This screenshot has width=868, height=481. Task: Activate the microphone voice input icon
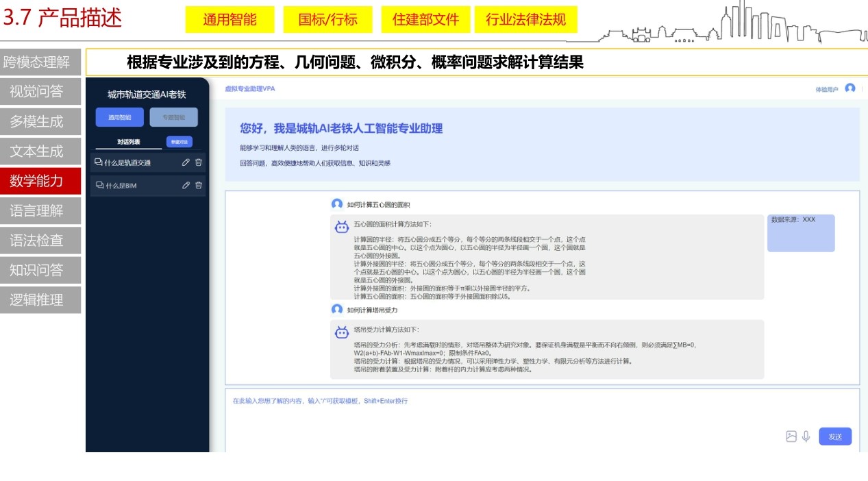(x=806, y=436)
